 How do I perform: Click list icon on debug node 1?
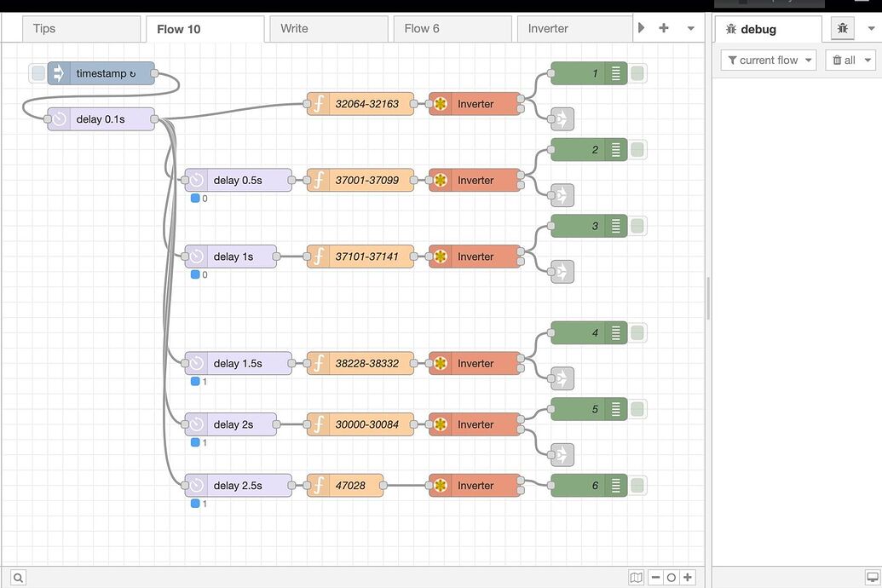[616, 73]
